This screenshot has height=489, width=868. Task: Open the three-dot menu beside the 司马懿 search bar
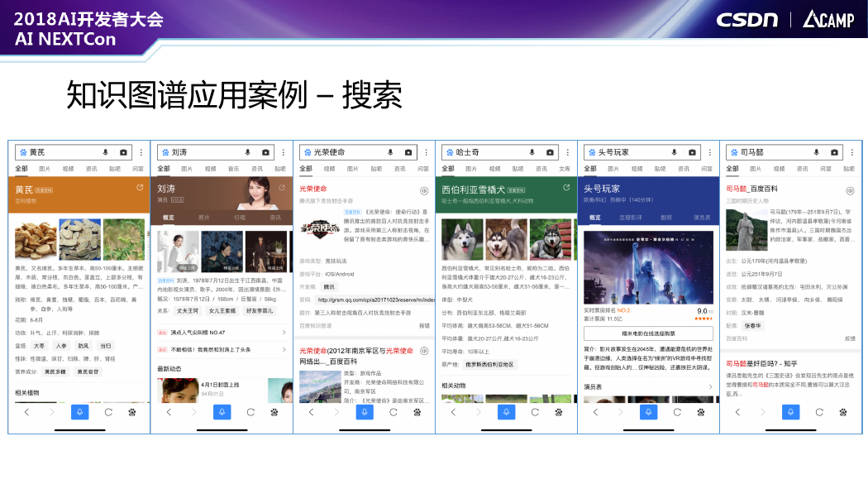(x=852, y=152)
